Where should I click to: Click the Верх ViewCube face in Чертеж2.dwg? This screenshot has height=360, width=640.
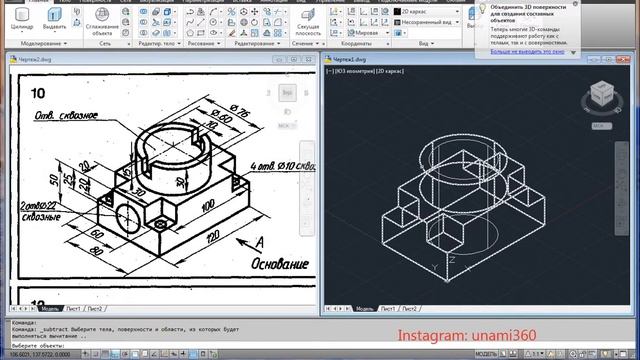(x=287, y=93)
